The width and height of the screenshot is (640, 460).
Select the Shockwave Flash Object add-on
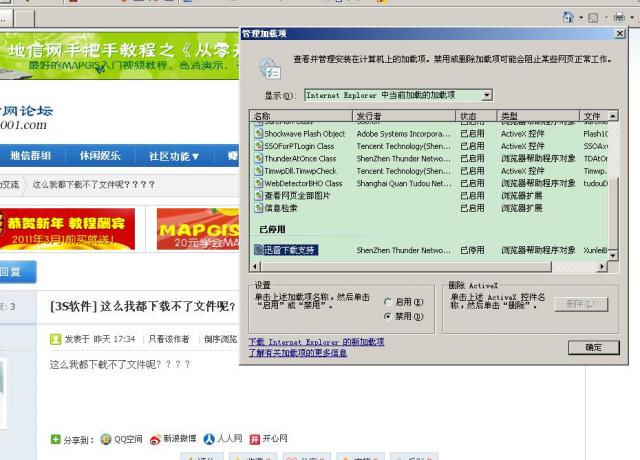point(304,134)
